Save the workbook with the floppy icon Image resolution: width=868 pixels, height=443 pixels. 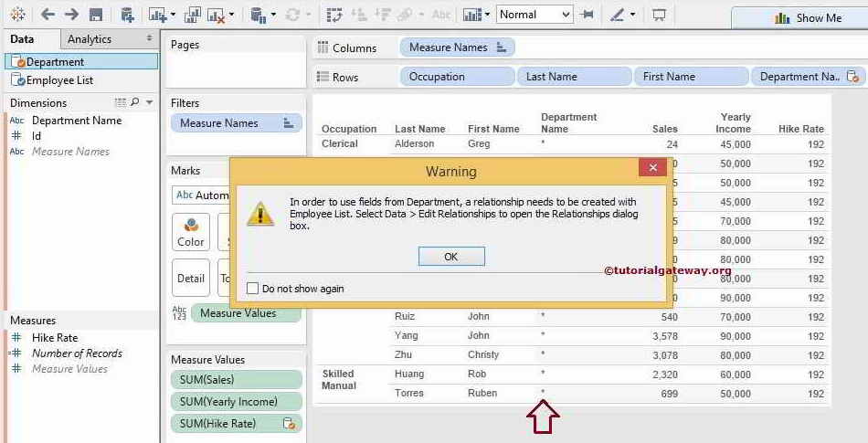pyautogui.click(x=96, y=15)
